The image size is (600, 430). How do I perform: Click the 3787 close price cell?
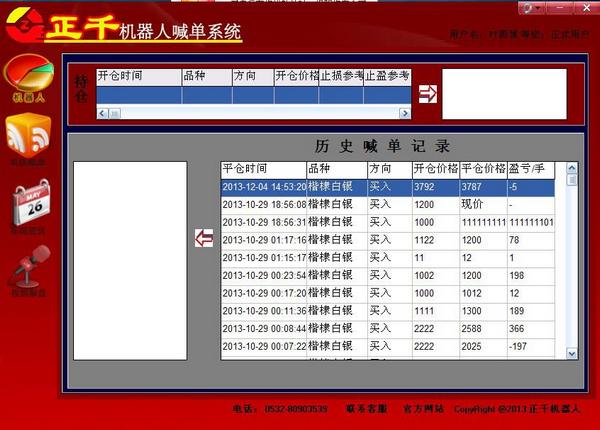point(483,187)
